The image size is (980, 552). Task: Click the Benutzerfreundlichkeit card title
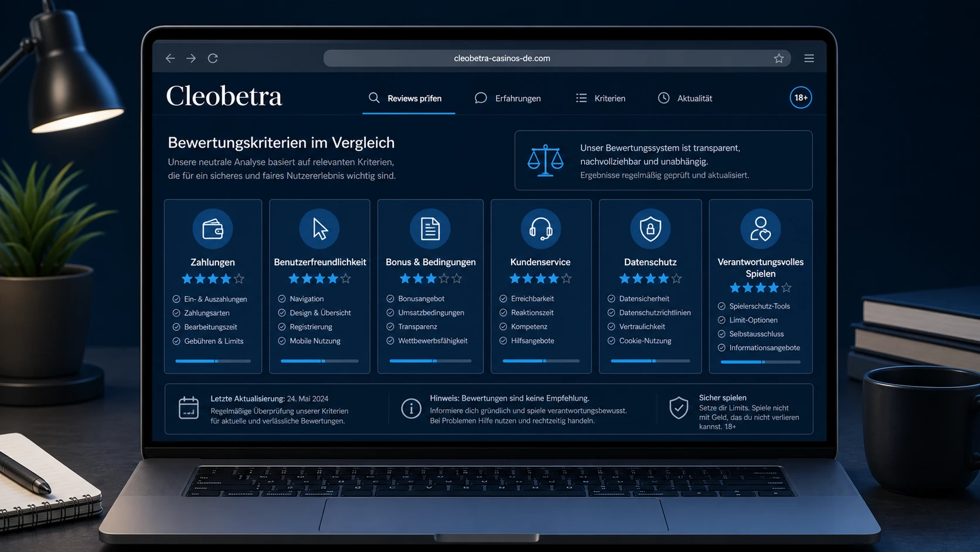320,262
